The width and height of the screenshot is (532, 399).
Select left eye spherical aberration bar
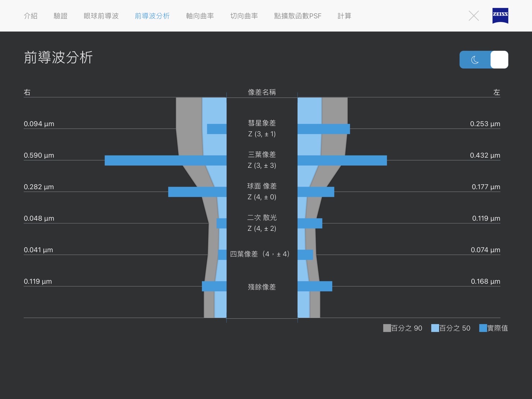[x=316, y=192]
